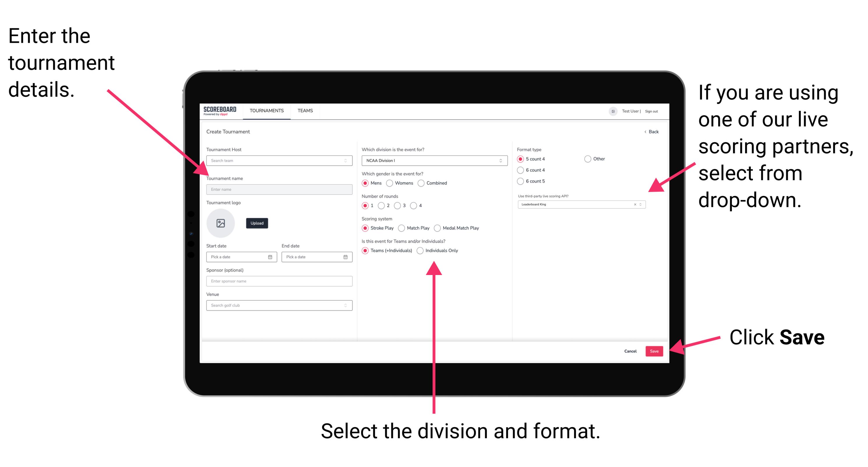The image size is (868, 467).
Task: Click the Sponsor optional input field
Action: [x=279, y=281]
